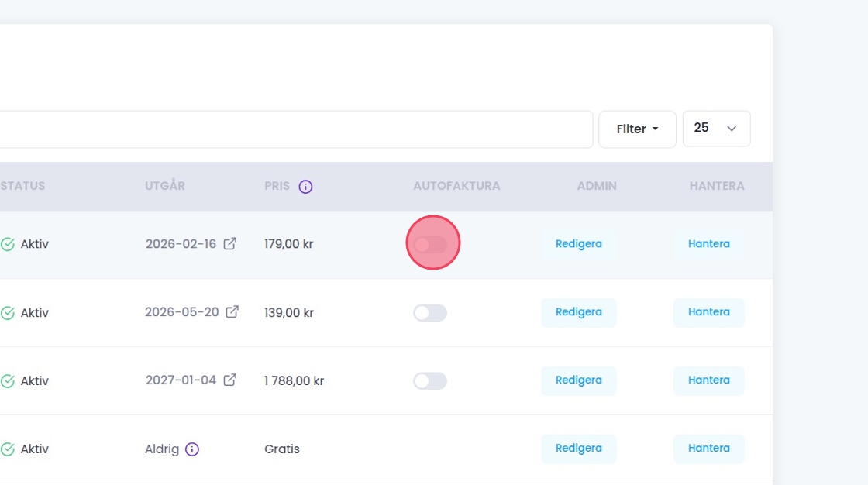
Task: Click Redigera for the Gratis row
Action: click(x=578, y=449)
